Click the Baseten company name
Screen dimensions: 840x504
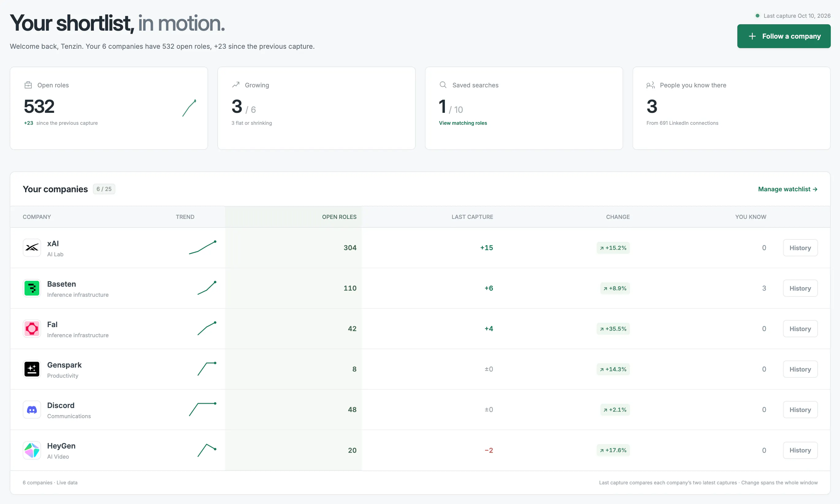point(61,284)
